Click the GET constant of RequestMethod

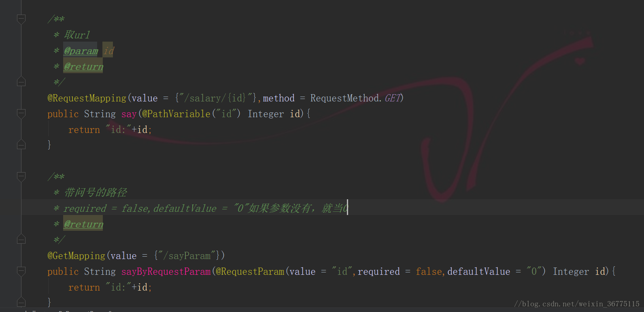pyautogui.click(x=392, y=98)
